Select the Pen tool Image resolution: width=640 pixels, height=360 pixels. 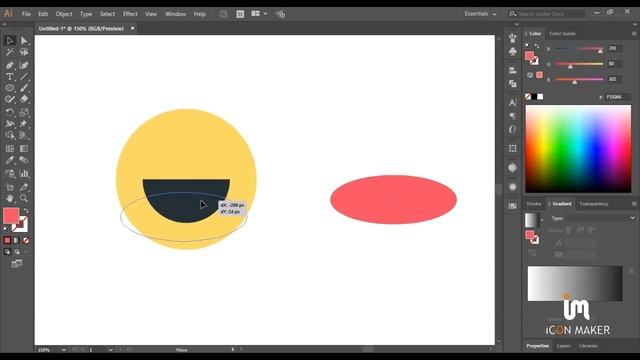click(x=10, y=65)
